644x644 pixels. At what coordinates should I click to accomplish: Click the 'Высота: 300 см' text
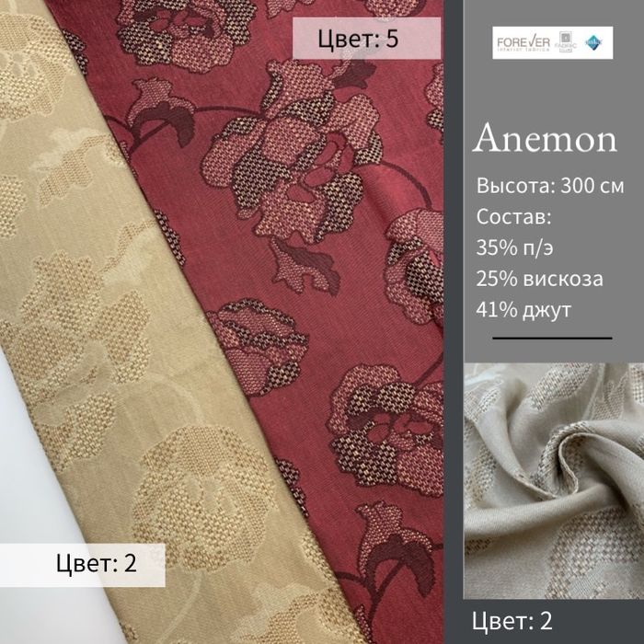(550, 186)
